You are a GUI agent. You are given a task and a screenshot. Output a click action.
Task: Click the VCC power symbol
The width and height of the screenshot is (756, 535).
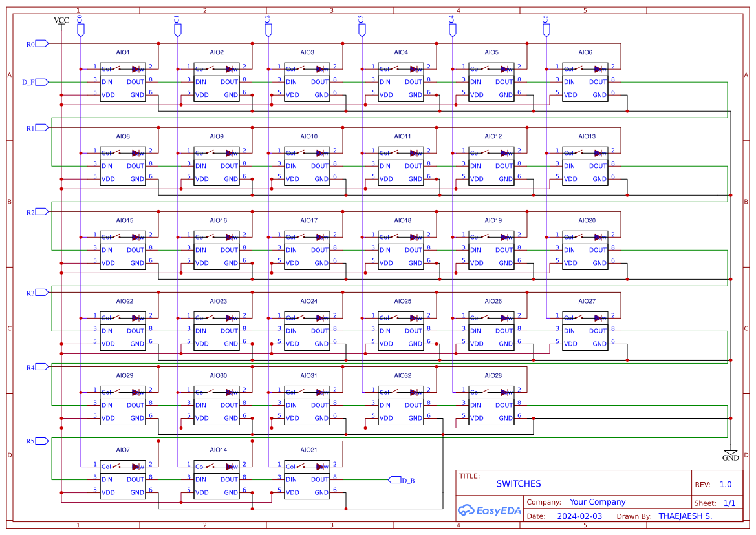click(61, 21)
